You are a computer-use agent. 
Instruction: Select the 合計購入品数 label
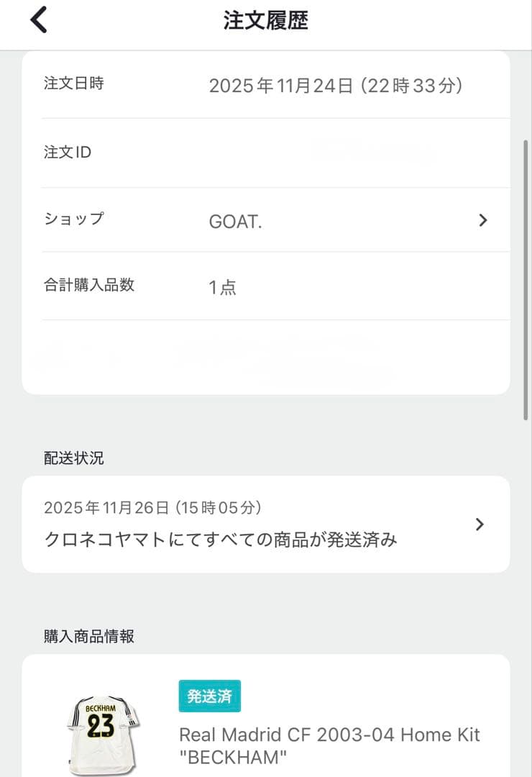[x=89, y=285]
